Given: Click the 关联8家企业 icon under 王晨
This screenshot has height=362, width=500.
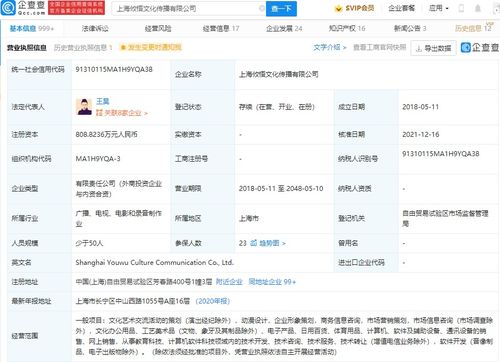Looking at the screenshot, I should click(x=99, y=113).
